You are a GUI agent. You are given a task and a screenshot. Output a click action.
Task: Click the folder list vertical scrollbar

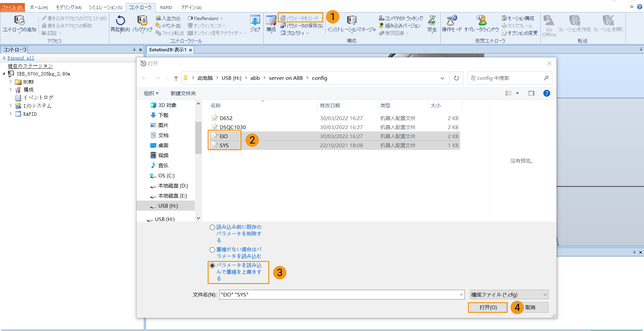pyautogui.click(x=198, y=137)
